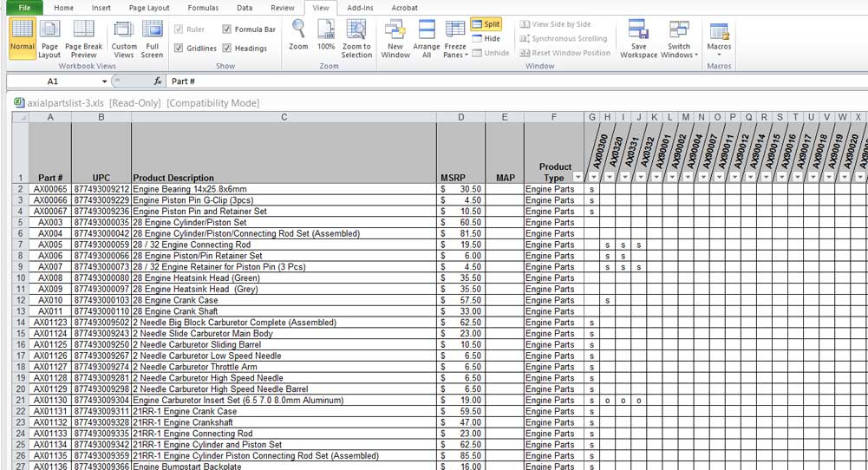The height and width of the screenshot is (470, 868).
Task: Open Switch Windows dropdown
Action: 679,37
